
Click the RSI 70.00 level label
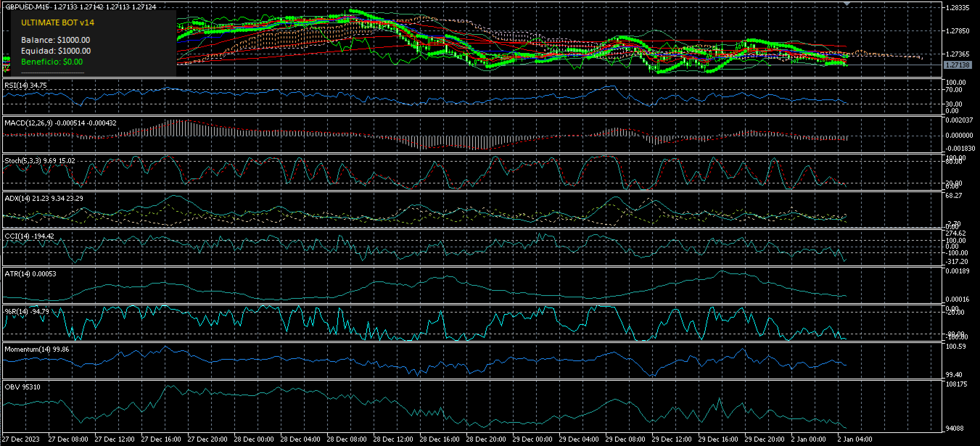(955, 90)
